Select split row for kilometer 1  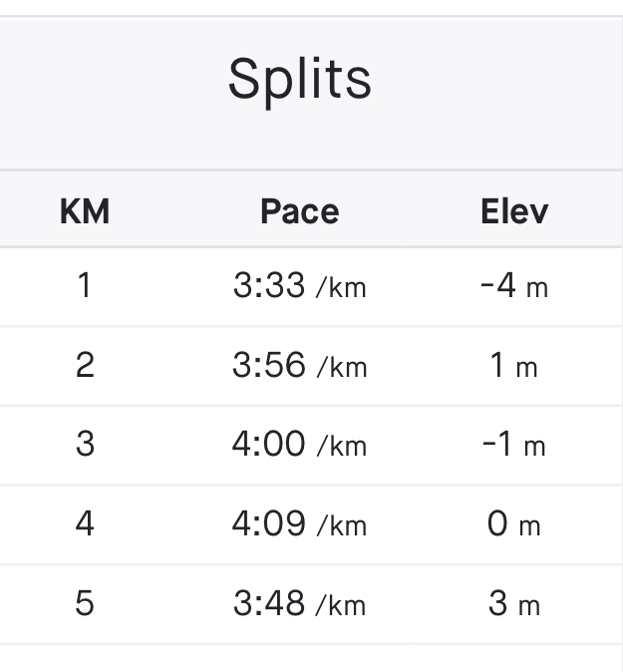[311, 286]
